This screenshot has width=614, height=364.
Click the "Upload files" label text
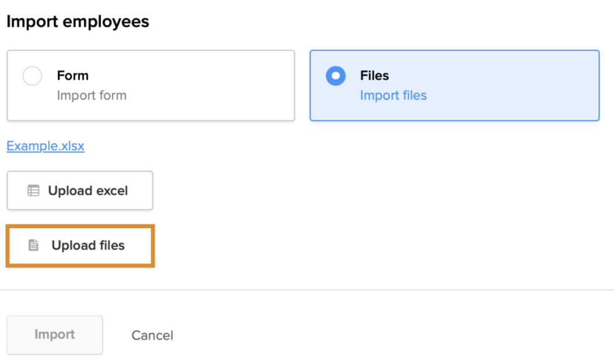(88, 245)
